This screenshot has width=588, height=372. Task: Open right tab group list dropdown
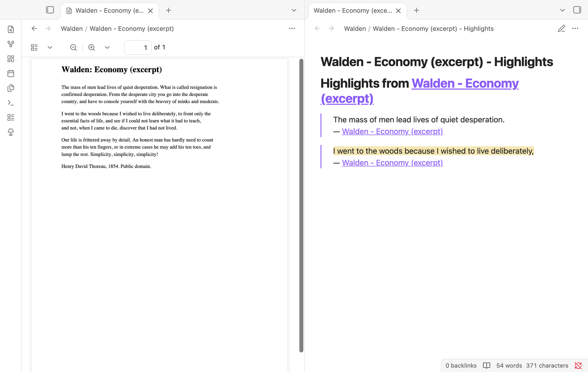point(563,10)
